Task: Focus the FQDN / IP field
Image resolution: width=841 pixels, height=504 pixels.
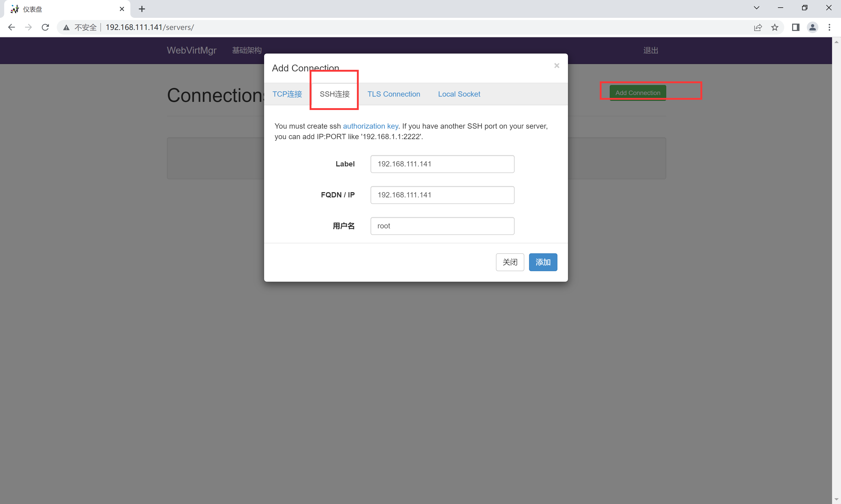Action: click(442, 195)
